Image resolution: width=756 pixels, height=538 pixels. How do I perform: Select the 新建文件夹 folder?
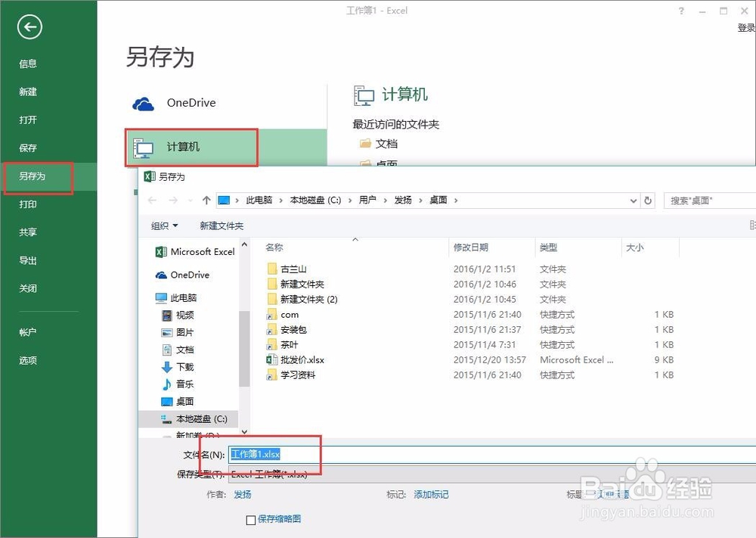click(x=296, y=285)
